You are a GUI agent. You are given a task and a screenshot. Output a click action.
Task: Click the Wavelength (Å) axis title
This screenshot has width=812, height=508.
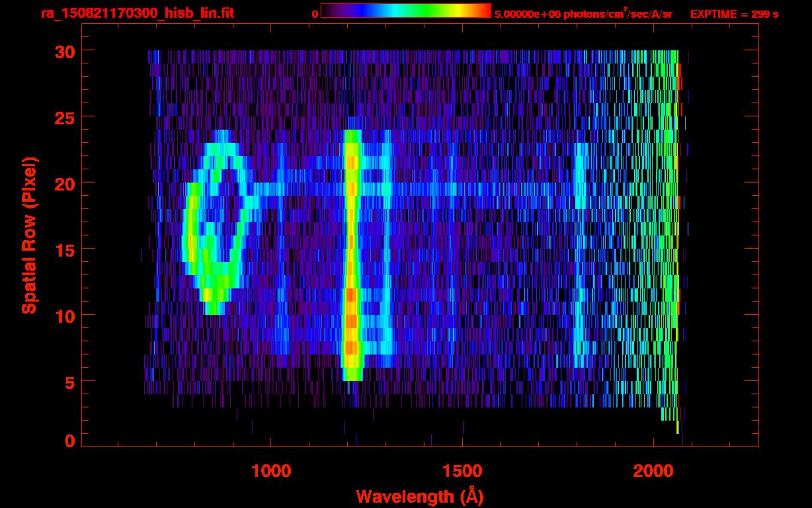click(417, 495)
